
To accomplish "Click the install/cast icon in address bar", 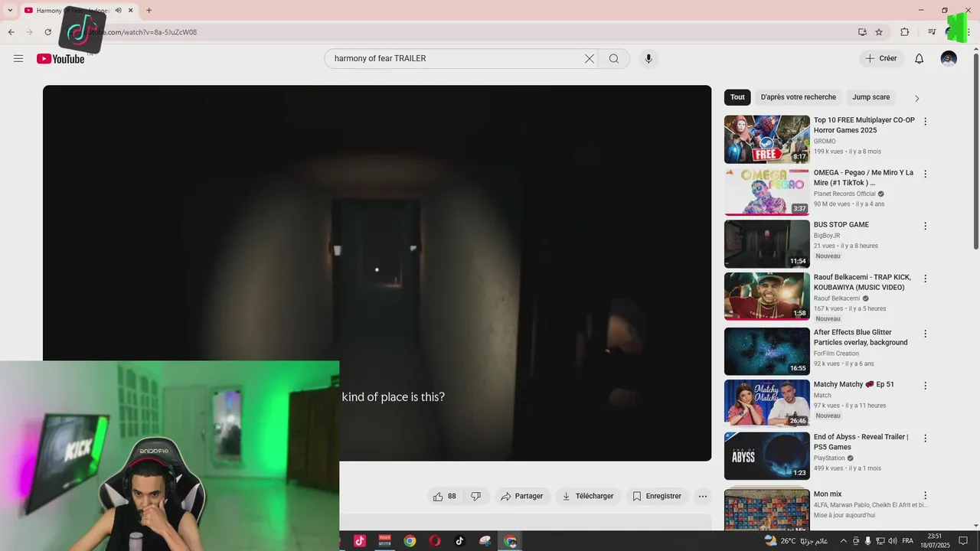I will coord(862,32).
